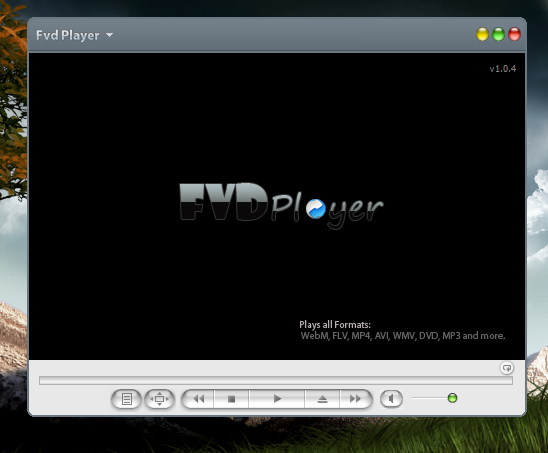Mute audio with the speaker button

click(x=391, y=399)
